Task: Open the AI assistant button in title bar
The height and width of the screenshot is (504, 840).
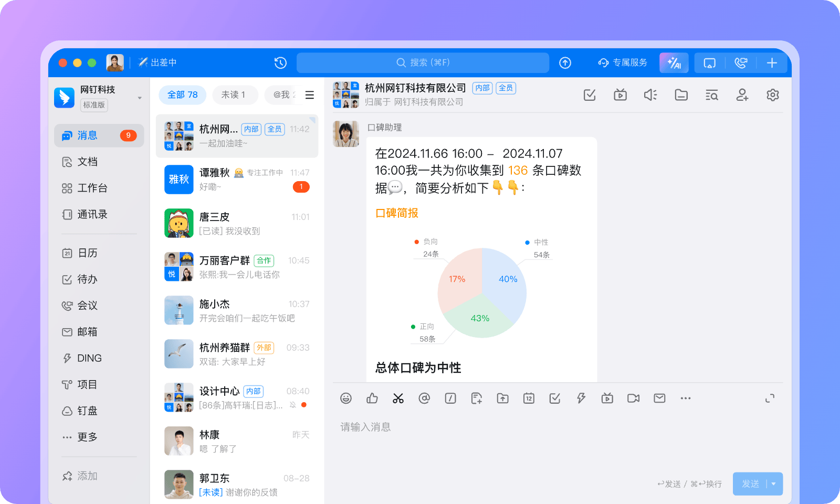Action: 674,63
